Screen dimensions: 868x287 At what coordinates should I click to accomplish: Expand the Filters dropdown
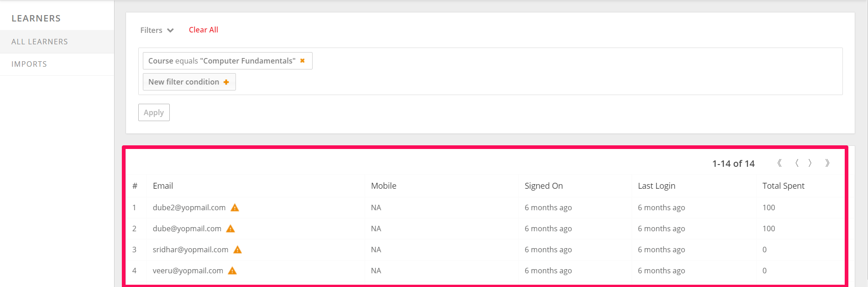click(157, 30)
